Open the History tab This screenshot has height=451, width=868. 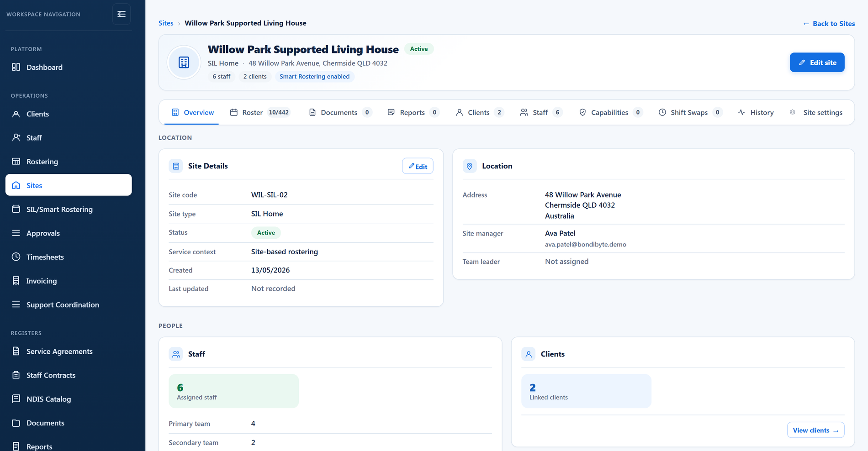tap(756, 112)
